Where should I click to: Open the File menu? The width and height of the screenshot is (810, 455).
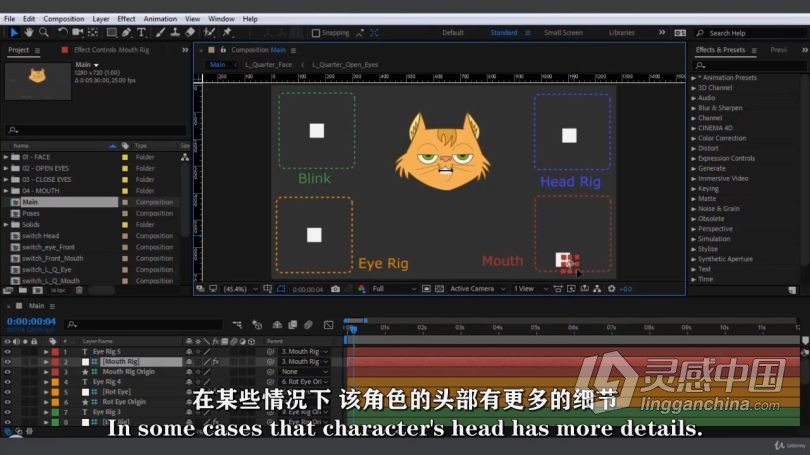9,19
